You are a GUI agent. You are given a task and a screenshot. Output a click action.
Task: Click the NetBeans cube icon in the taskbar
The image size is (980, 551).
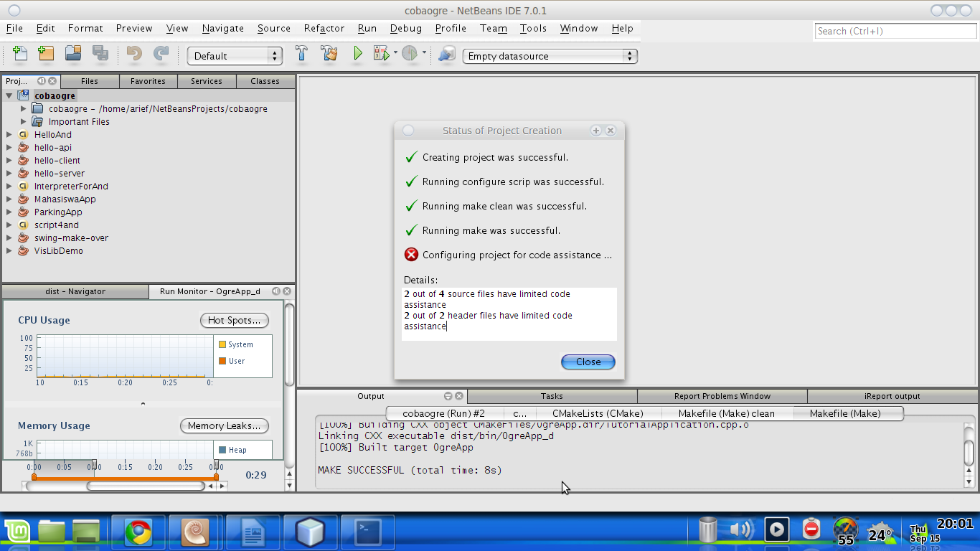coord(310,532)
